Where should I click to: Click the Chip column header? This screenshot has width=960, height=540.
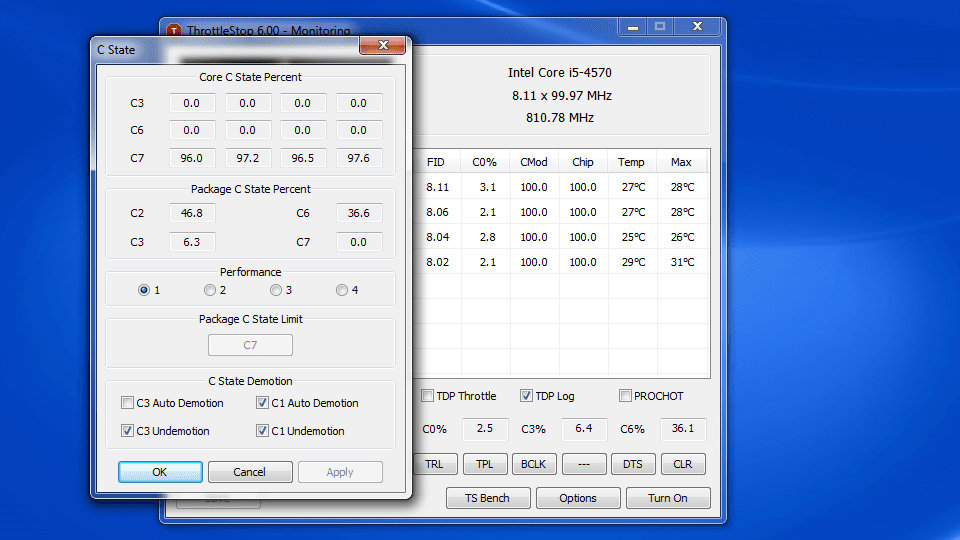pos(583,162)
